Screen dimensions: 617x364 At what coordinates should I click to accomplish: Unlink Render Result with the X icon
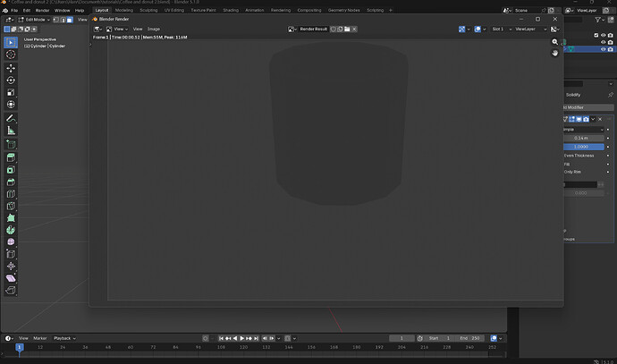click(354, 30)
